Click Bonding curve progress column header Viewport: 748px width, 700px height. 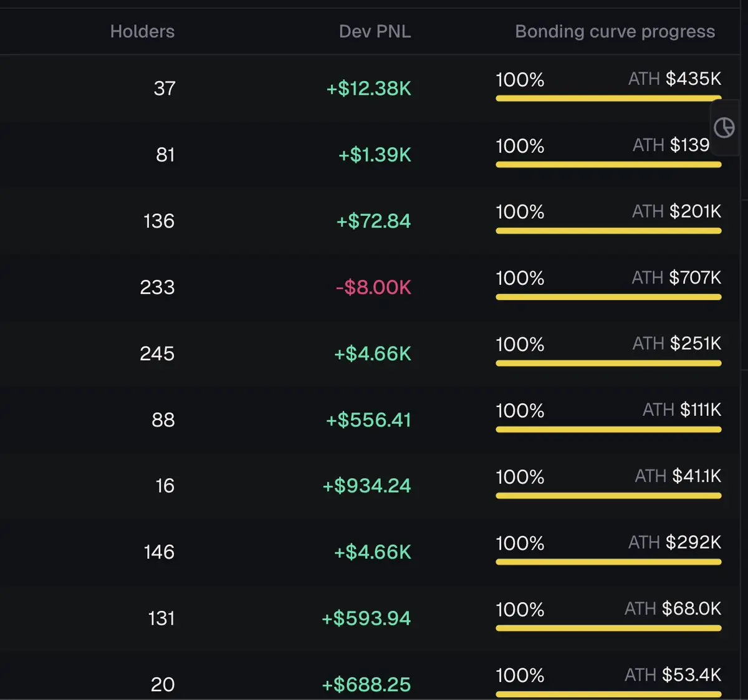(x=615, y=31)
